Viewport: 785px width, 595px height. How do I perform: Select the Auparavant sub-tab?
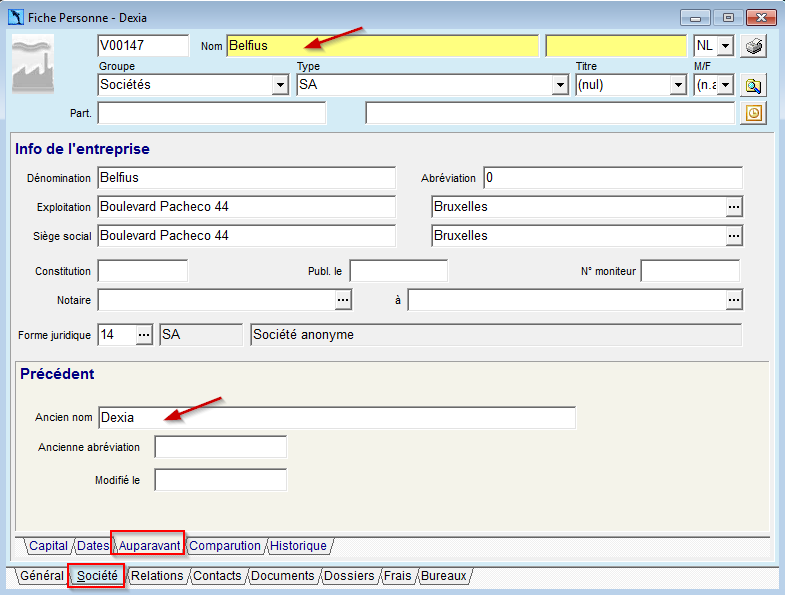(149, 546)
